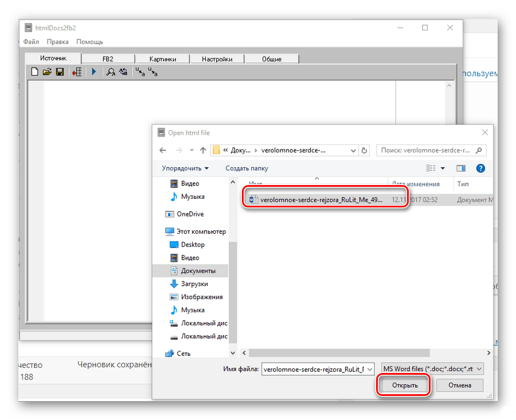
Task: Click the Тип column header
Action: tap(463, 184)
